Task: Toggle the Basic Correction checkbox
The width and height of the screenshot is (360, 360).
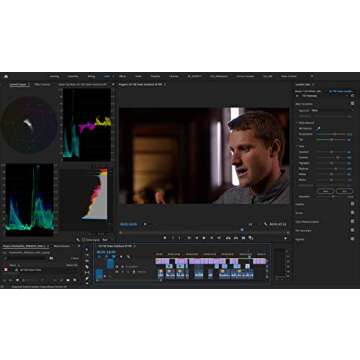Action: (352, 104)
